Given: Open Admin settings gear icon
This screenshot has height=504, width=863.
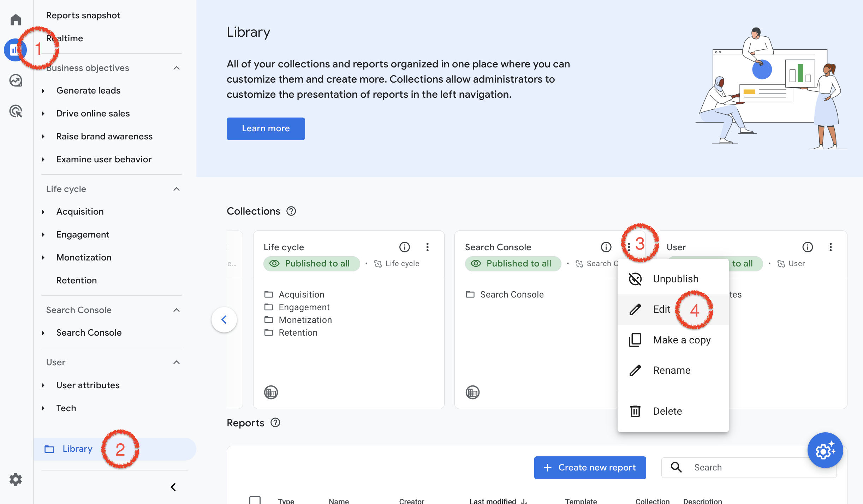Looking at the screenshot, I should tap(16, 479).
